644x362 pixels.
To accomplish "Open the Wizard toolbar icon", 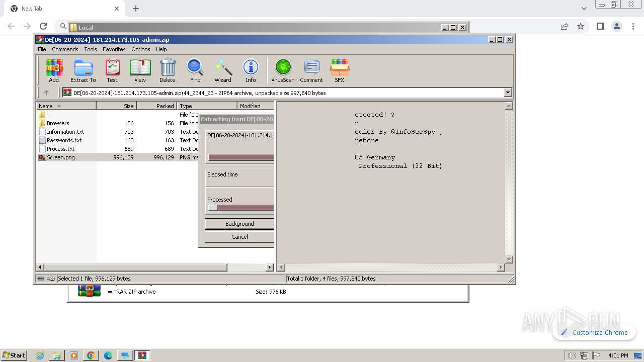I will (223, 70).
